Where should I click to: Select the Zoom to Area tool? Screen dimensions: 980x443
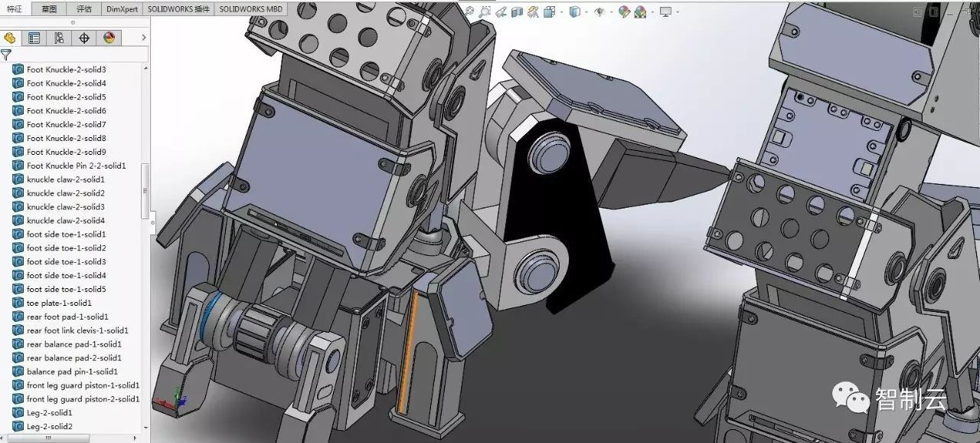coord(485,11)
